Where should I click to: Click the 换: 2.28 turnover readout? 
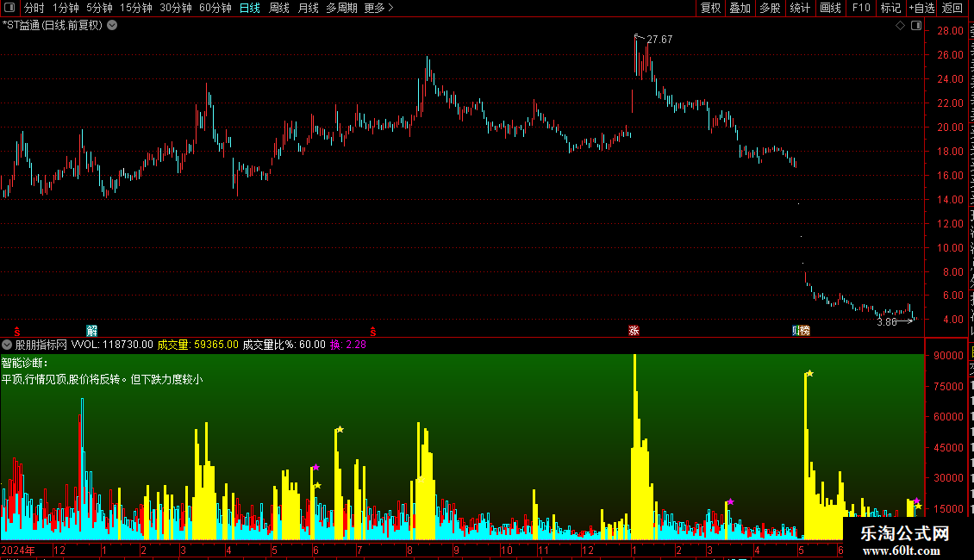pyautogui.click(x=348, y=345)
